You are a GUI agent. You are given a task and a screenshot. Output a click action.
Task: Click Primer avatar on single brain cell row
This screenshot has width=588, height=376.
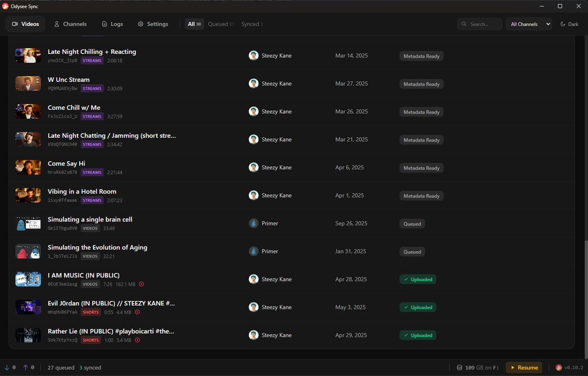(253, 223)
